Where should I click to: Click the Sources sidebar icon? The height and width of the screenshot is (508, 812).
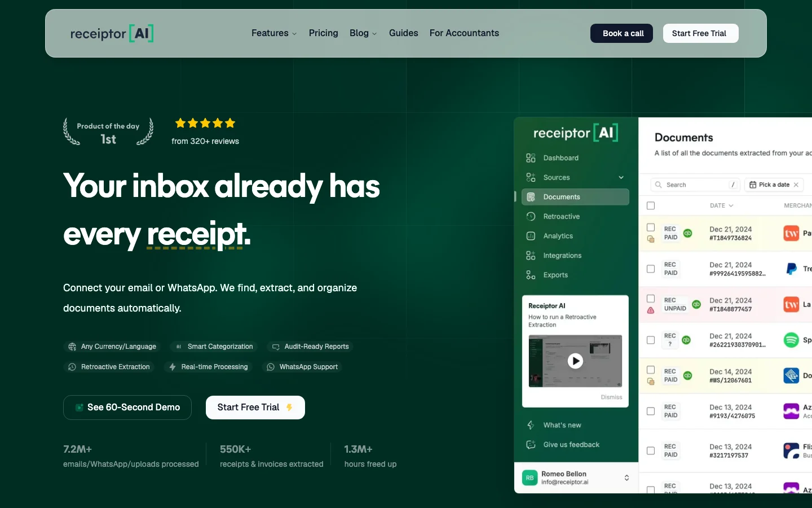tap(531, 177)
